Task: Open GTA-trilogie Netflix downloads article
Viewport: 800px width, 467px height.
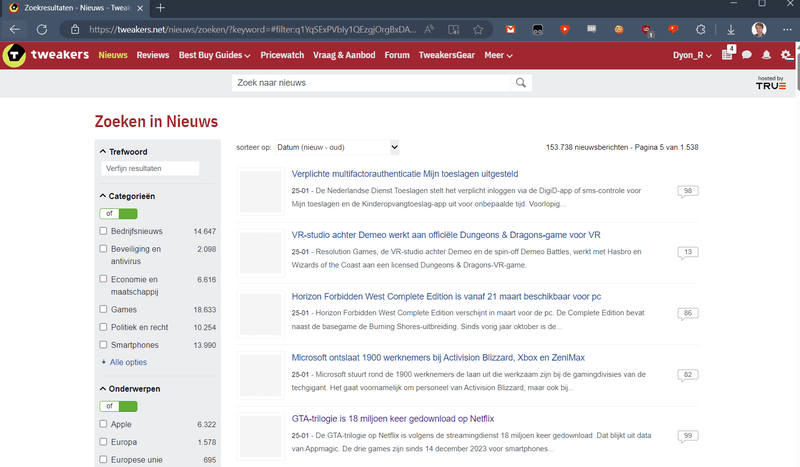Action: [393, 419]
